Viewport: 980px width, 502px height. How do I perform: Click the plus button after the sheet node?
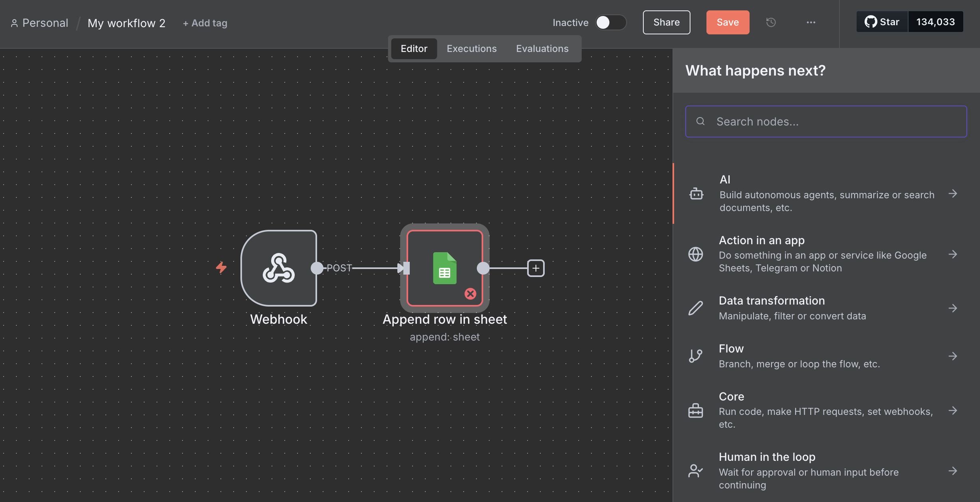[x=536, y=268]
